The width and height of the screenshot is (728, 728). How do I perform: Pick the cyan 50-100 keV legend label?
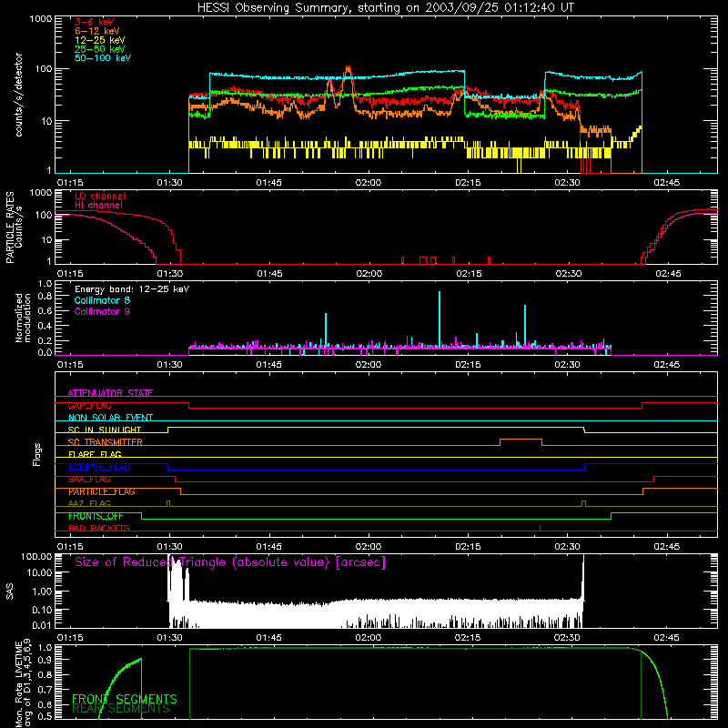click(103, 57)
